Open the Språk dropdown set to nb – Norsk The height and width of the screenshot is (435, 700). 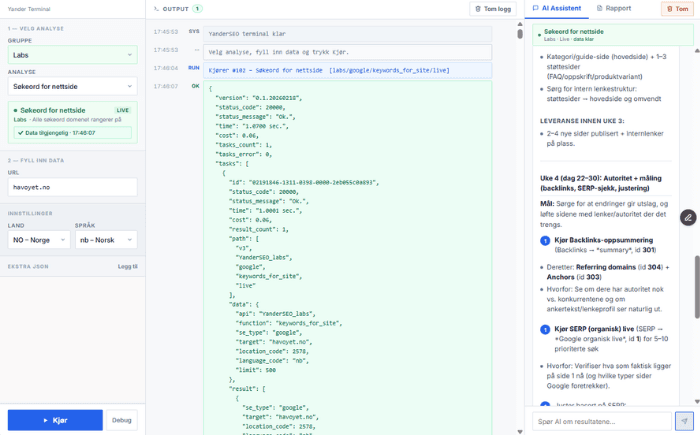106,240
